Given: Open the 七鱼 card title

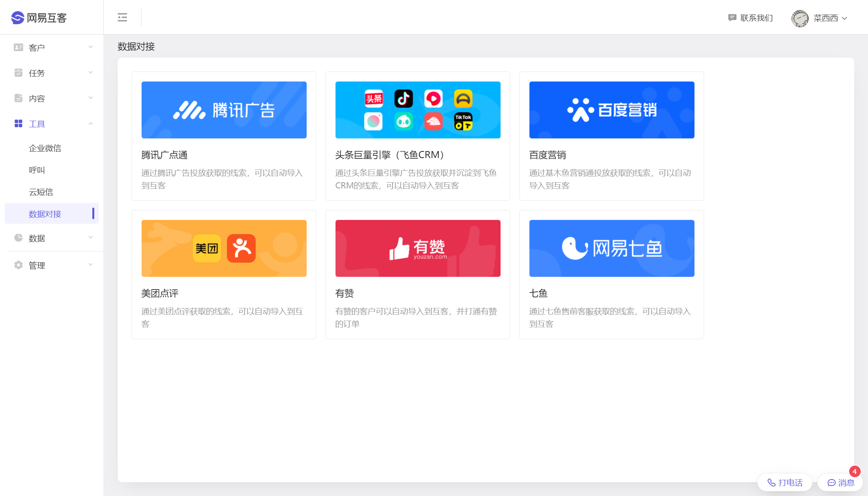Looking at the screenshot, I should click(x=538, y=293).
